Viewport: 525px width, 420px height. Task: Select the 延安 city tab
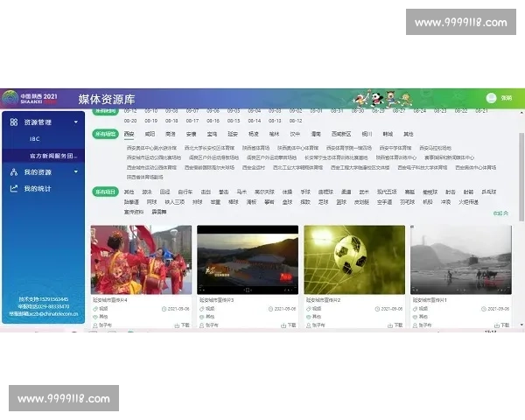[233, 134]
